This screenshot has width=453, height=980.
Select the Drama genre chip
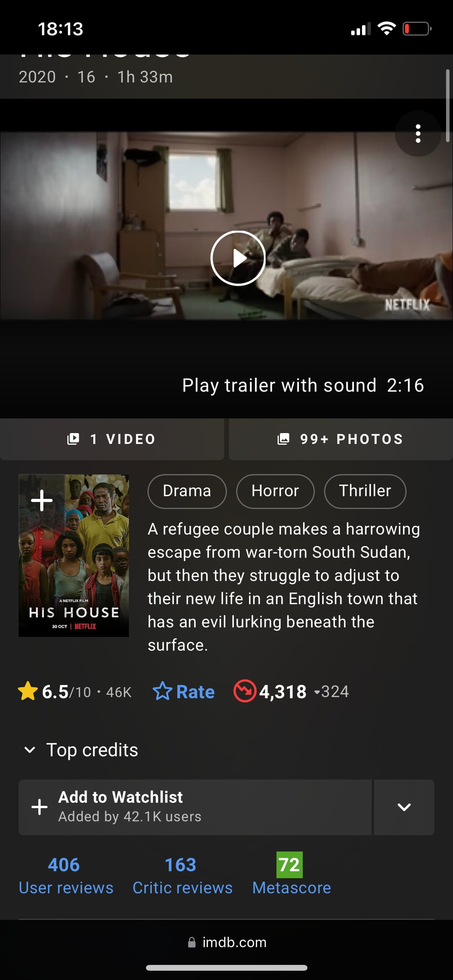tap(187, 491)
